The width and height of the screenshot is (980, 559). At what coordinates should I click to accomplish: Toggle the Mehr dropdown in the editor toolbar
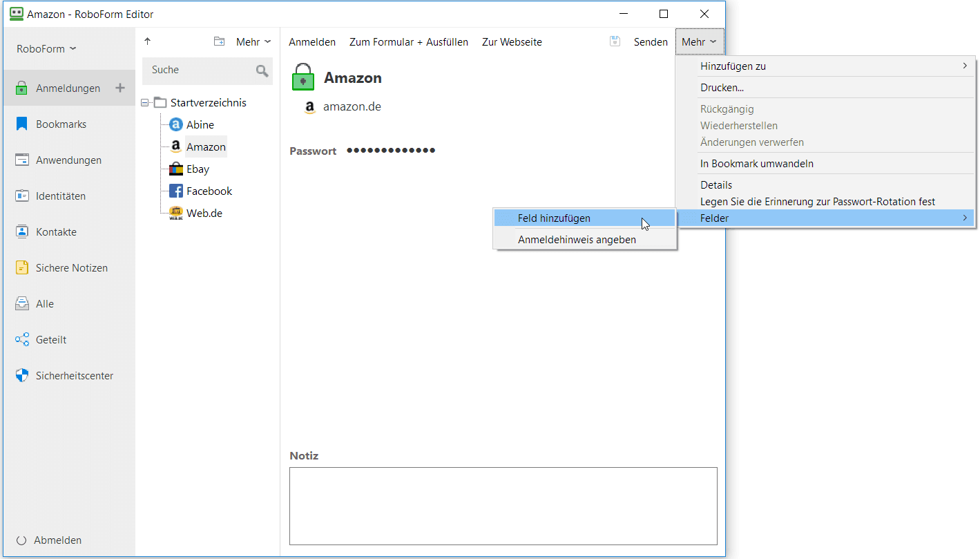pyautogui.click(x=700, y=42)
